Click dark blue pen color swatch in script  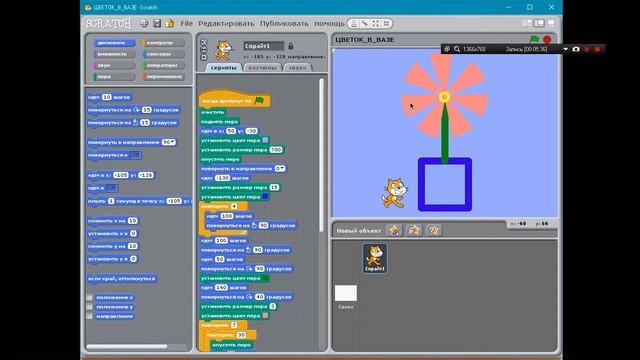click(x=265, y=197)
